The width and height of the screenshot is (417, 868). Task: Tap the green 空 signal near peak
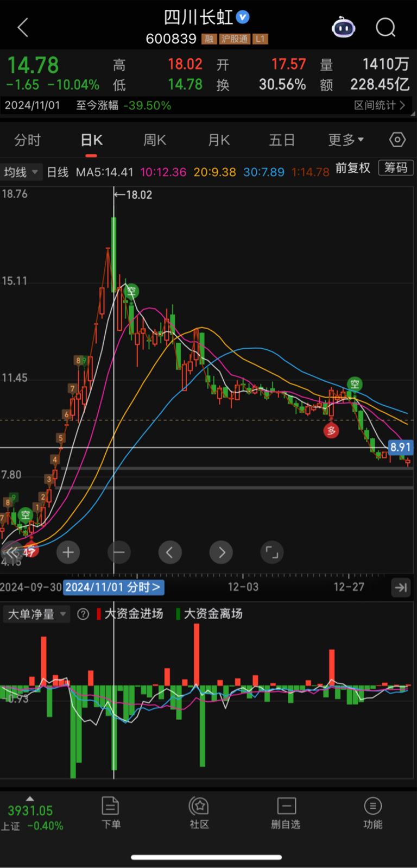131,292
